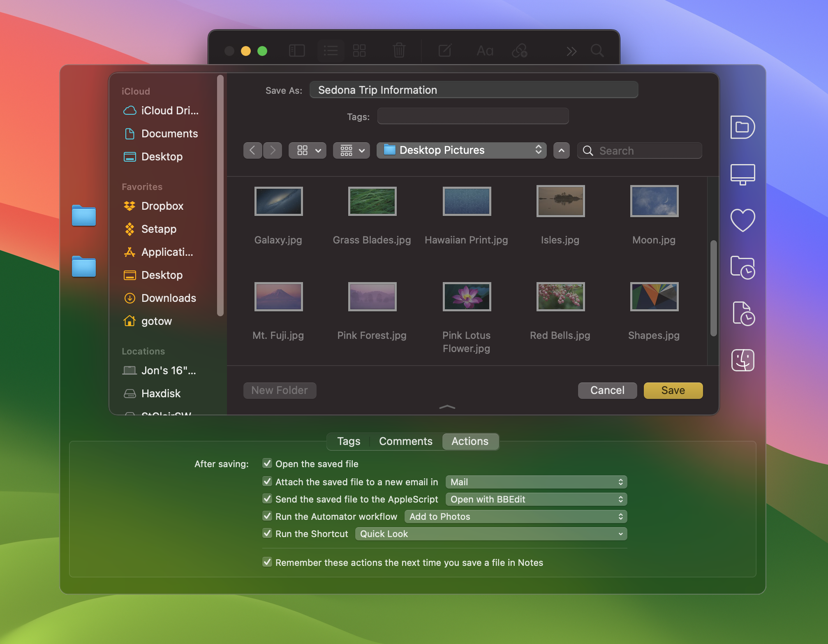This screenshot has width=828, height=644.
Task: Click the sidebar toggle icon in Notes toolbar
Action: pos(297,51)
